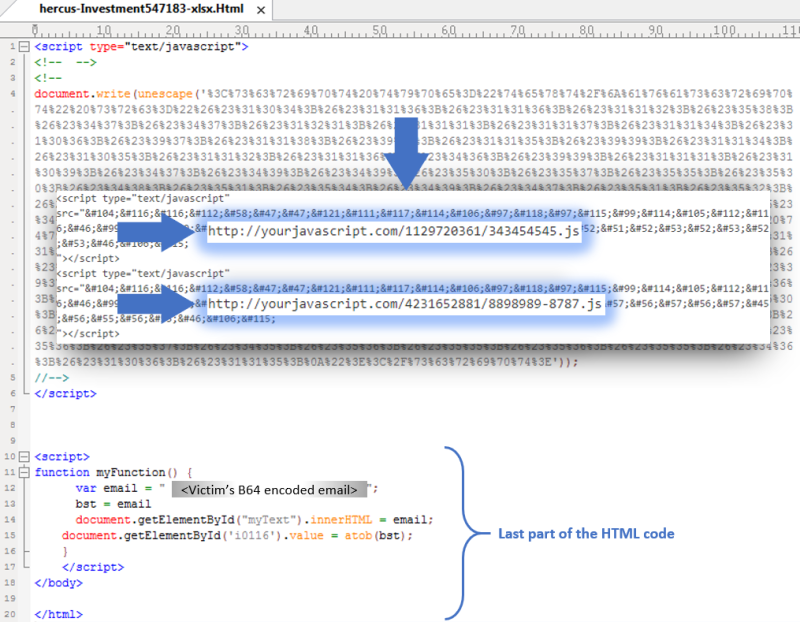Close the hercus-Investment547183-xlsx.Html tab
Viewport: 800px width, 622px height.
(261, 10)
